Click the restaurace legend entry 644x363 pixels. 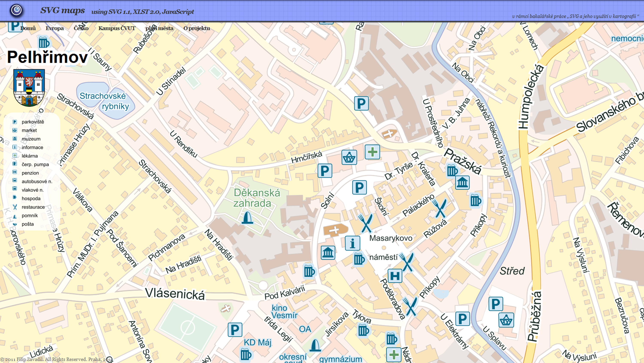29,207
